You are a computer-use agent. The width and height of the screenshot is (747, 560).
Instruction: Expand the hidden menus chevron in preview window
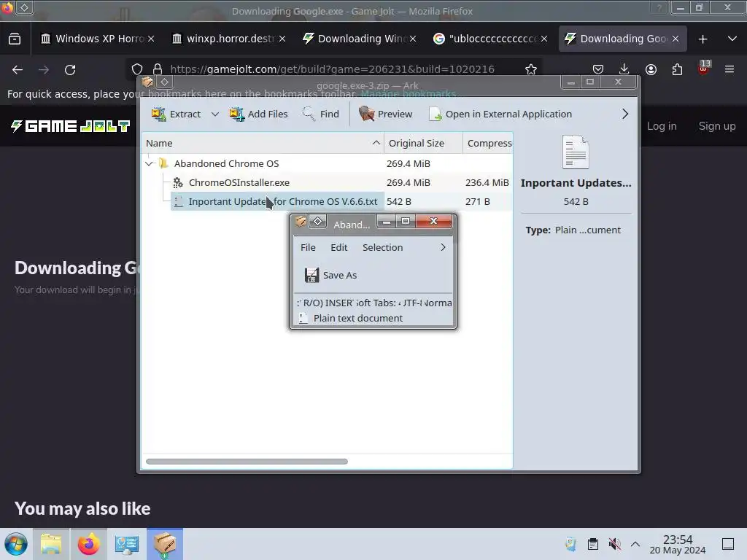point(443,248)
